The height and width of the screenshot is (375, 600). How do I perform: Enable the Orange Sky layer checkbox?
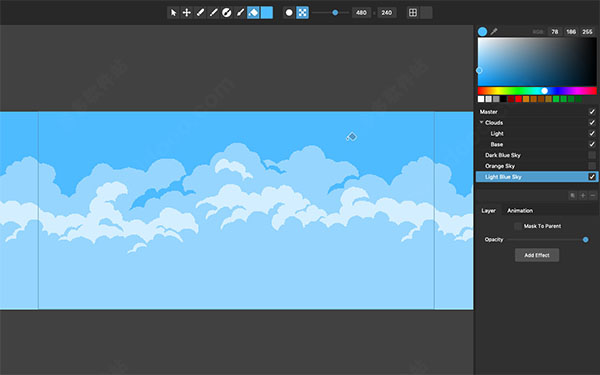(x=592, y=166)
